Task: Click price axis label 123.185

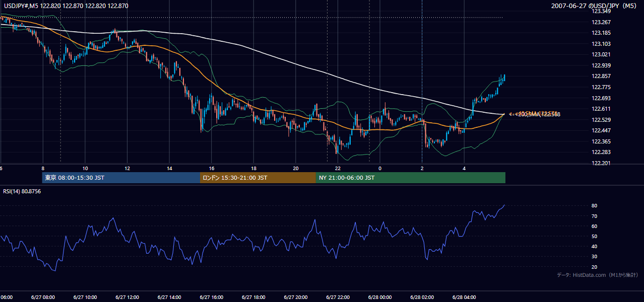Action: pyautogui.click(x=601, y=33)
